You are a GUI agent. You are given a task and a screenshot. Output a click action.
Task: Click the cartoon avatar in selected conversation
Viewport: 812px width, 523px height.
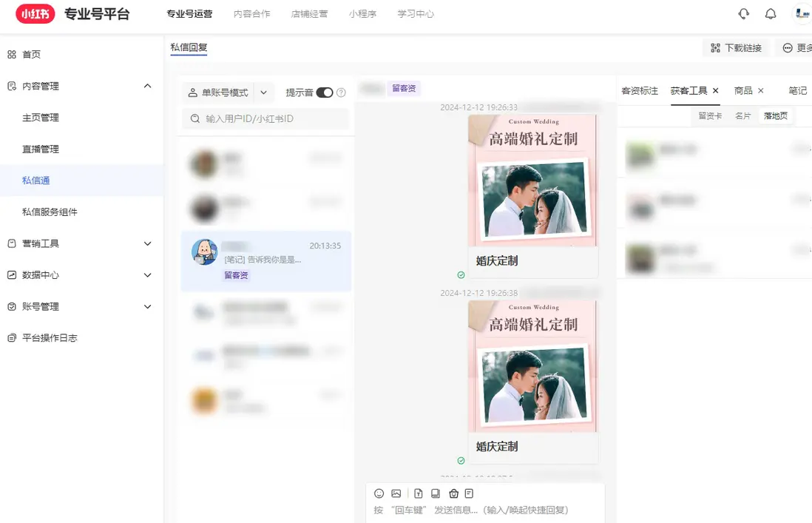(x=205, y=252)
